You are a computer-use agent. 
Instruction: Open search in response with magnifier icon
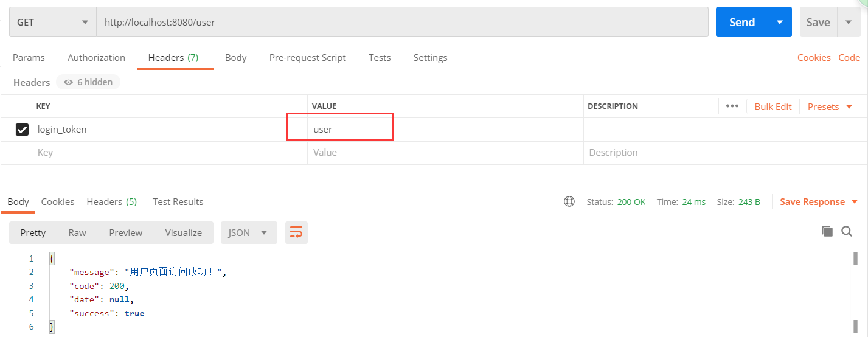point(846,231)
